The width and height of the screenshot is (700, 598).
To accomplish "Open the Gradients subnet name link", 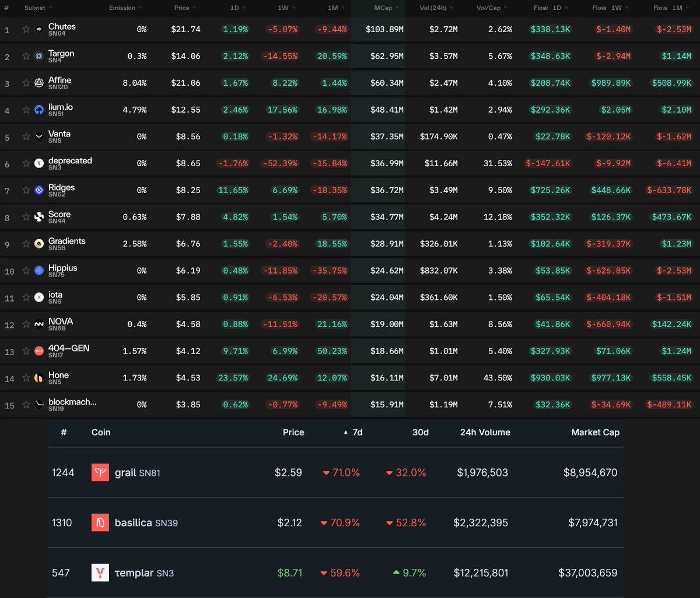I will click(x=66, y=241).
